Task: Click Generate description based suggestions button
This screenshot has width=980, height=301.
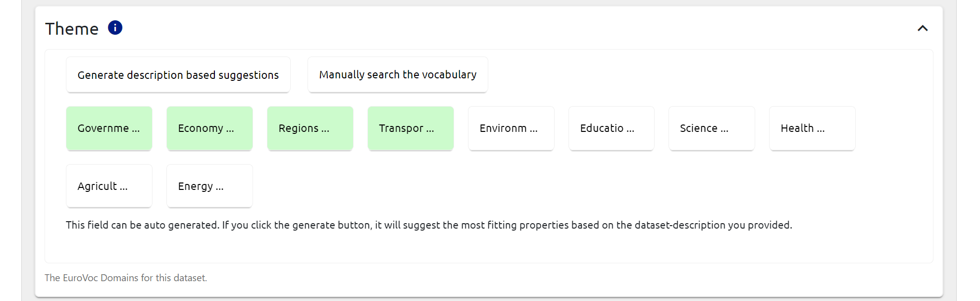Action: [178, 75]
